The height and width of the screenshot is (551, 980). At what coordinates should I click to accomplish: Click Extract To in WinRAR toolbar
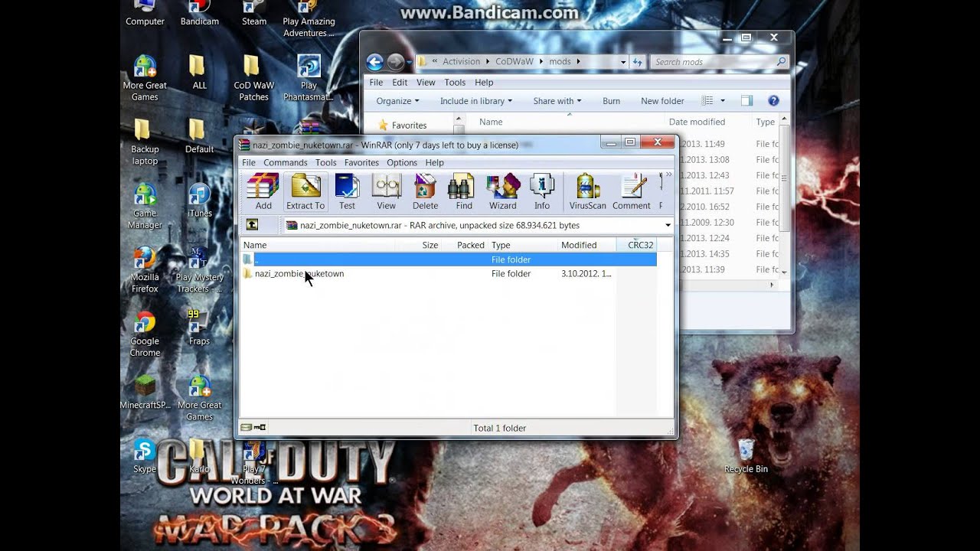point(305,191)
